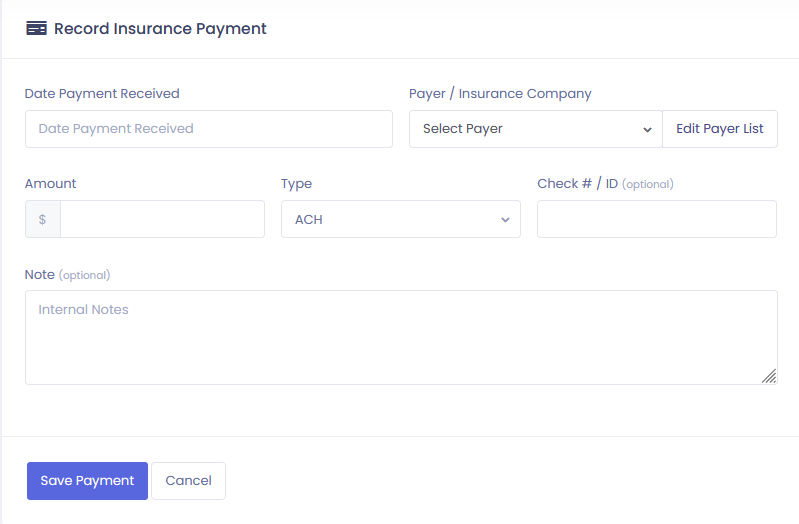The height and width of the screenshot is (524, 799).
Task: Click the Internal Notes text area
Action: coord(401,337)
